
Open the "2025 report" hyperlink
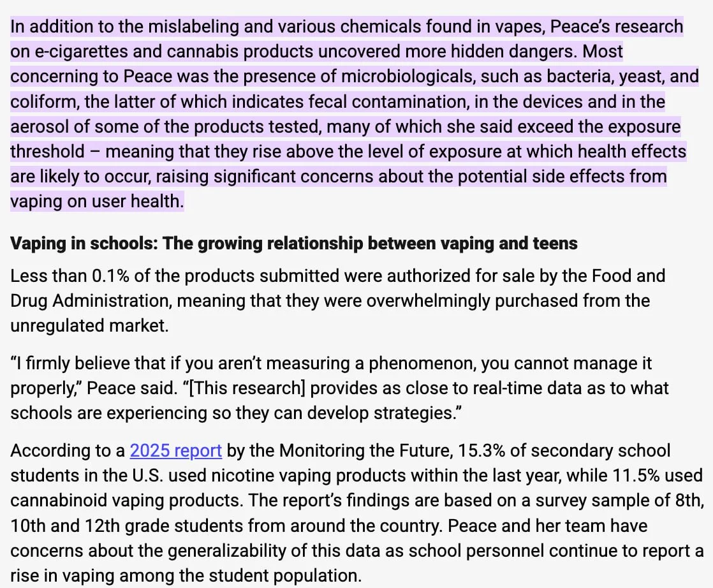(175, 451)
